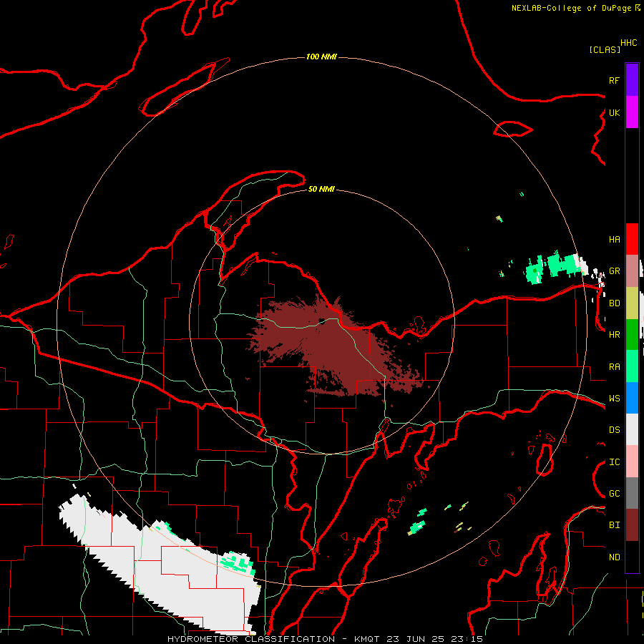
Task: Click the blue WS legend swatch
Action: coord(632,398)
